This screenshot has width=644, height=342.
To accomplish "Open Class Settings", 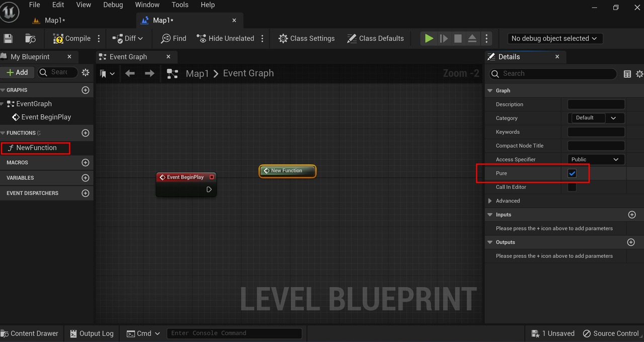I will (306, 38).
